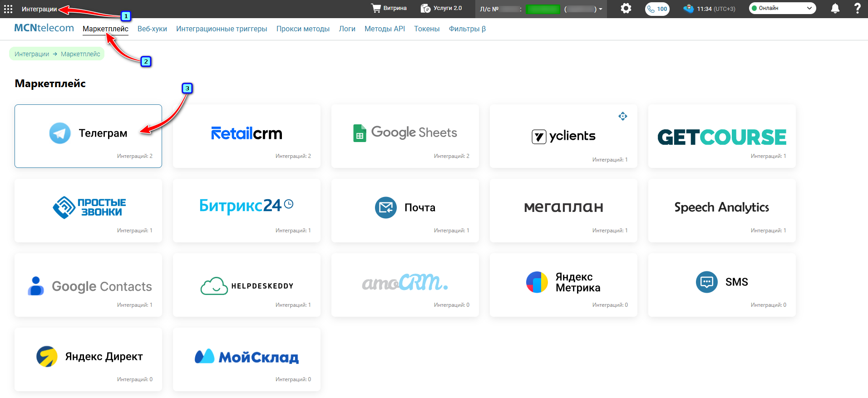
Task: Click the Telegram paper plane icon
Action: tap(60, 133)
